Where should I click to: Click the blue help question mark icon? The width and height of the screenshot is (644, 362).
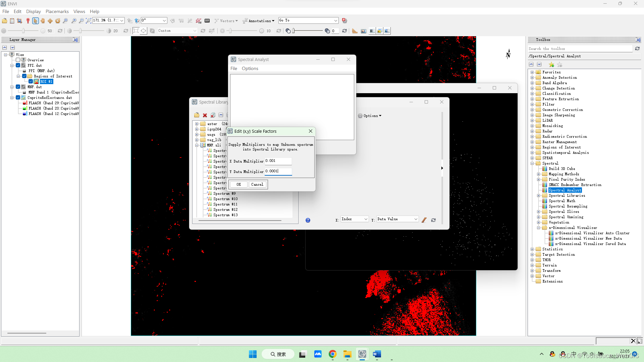[308, 220]
